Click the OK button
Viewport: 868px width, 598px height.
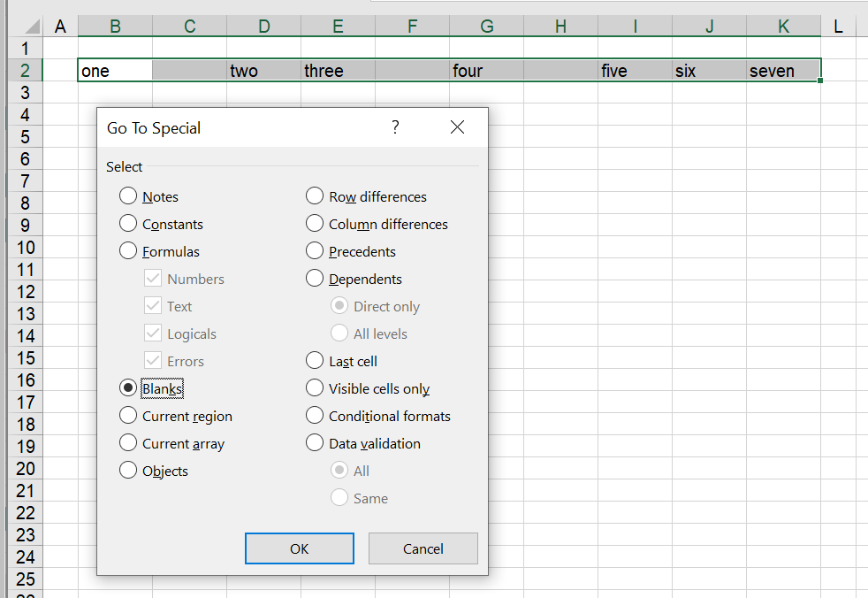pyautogui.click(x=299, y=548)
